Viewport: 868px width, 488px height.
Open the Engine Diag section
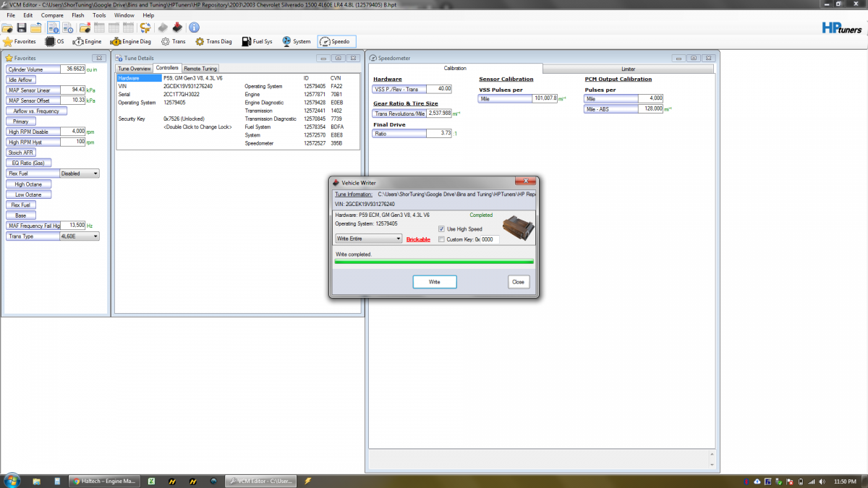click(131, 41)
